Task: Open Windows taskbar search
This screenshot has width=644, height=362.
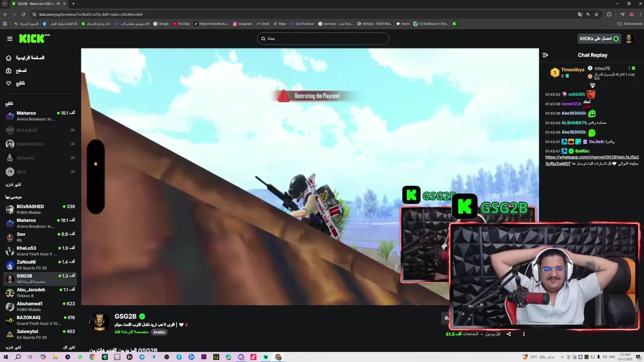Action: click(18, 357)
